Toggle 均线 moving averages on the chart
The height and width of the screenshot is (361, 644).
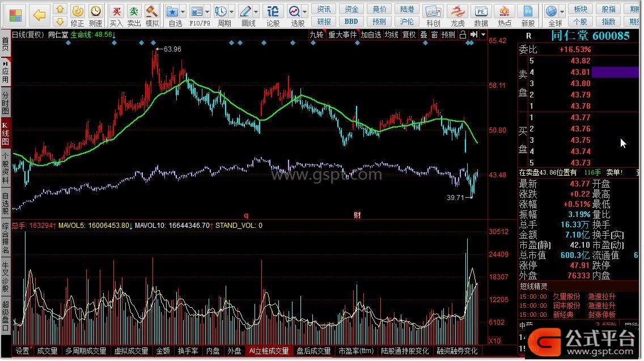point(391,35)
